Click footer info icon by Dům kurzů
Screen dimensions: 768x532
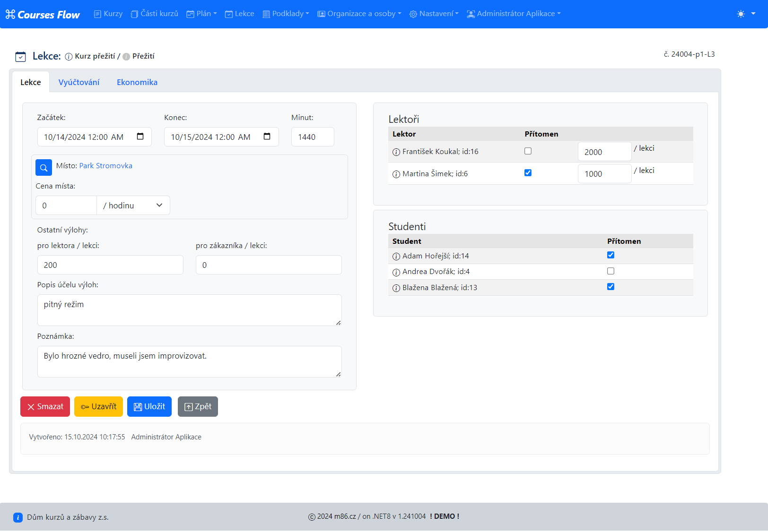(x=18, y=517)
